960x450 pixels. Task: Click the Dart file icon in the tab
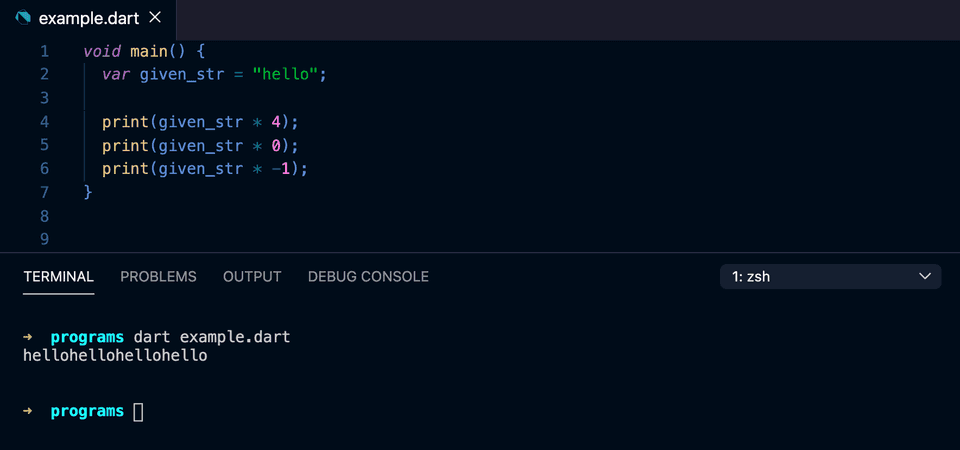click(x=23, y=18)
